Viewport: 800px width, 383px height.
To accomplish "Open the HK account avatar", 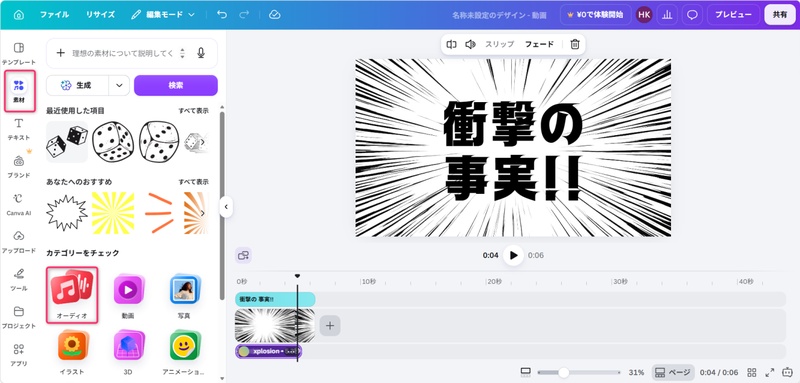I will pos(644,15).
